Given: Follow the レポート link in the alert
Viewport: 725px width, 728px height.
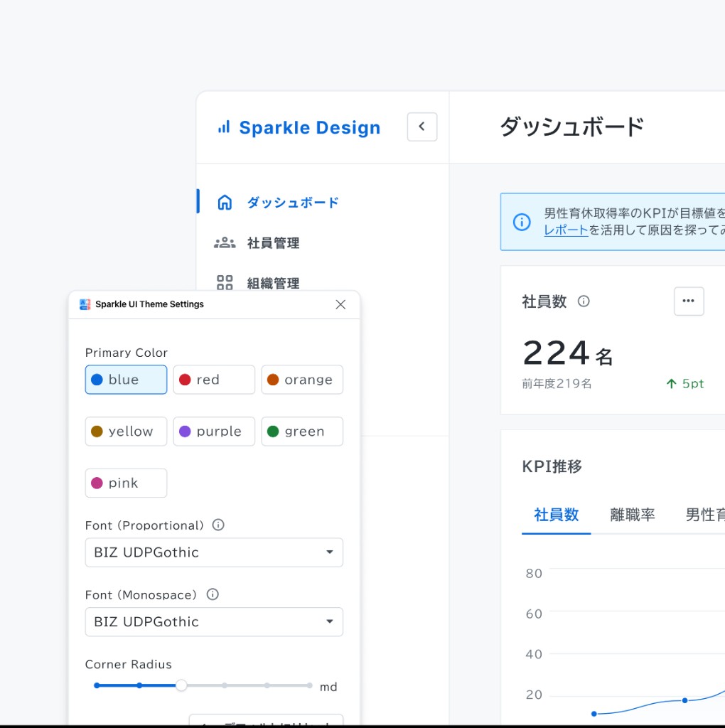Looking at the screenshot, I should tap(566, 230).
